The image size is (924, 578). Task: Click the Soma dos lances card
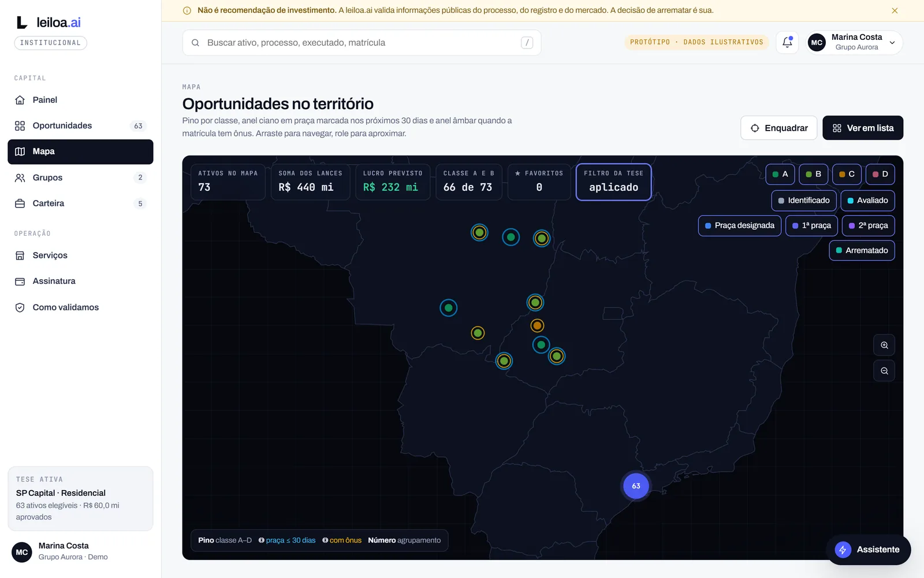(310, 182)
